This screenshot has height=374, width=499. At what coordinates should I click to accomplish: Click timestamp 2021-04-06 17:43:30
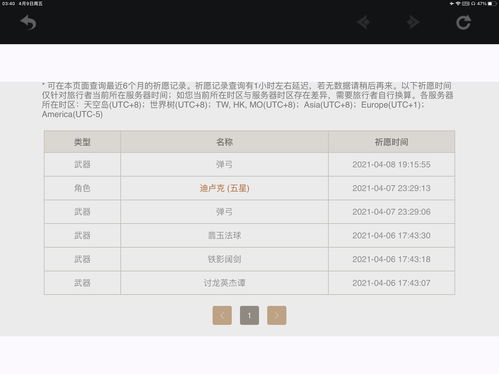click(x=392, y=236)
